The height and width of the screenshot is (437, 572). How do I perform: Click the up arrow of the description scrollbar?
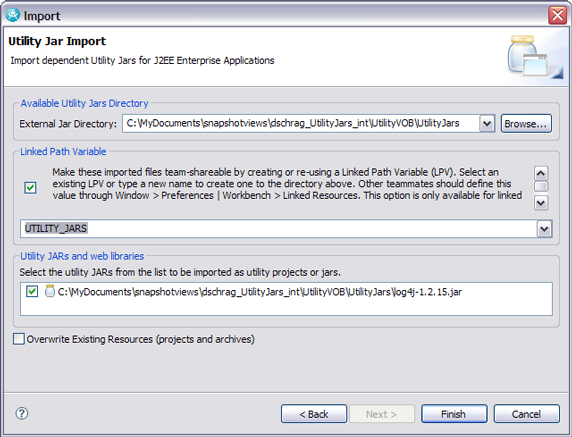point(541,173)
